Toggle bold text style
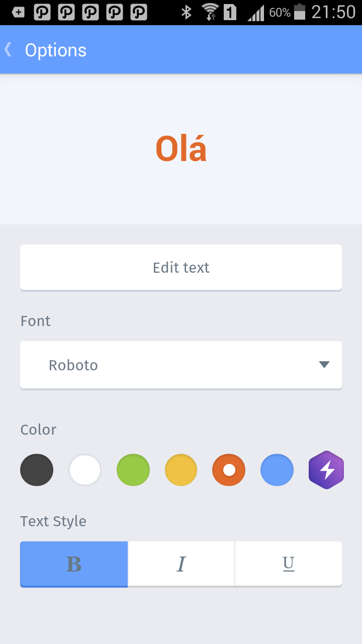Viewport: 362px width, 644px height. (x=74, y=564)
